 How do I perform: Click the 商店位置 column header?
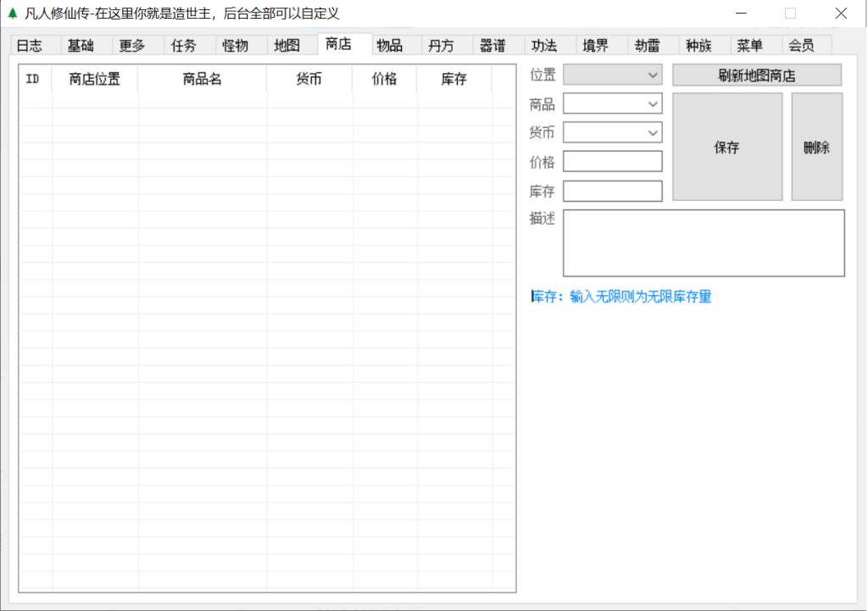point(95,79)
